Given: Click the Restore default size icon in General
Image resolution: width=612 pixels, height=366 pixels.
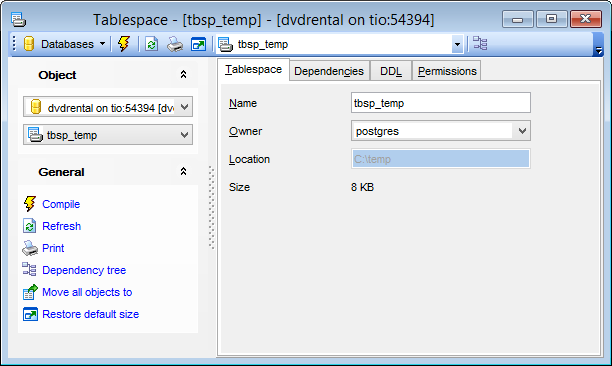Looking at the screenshot, I should [30, 314].
